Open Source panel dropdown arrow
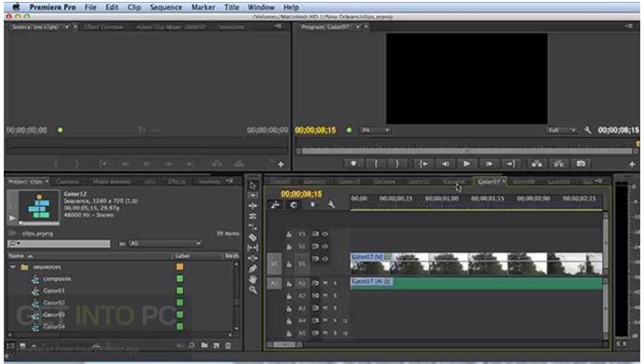The width and height of the screenshot is (644, 364). point(67,27)
